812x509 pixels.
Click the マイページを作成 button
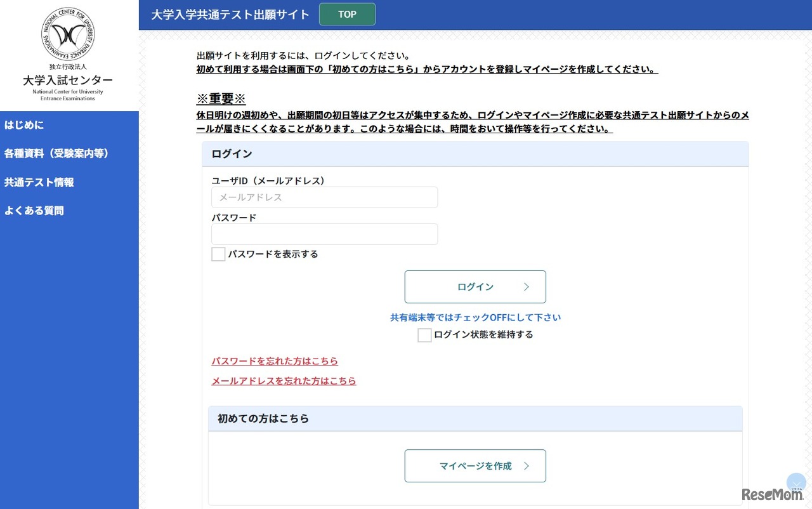pos(475,466)
